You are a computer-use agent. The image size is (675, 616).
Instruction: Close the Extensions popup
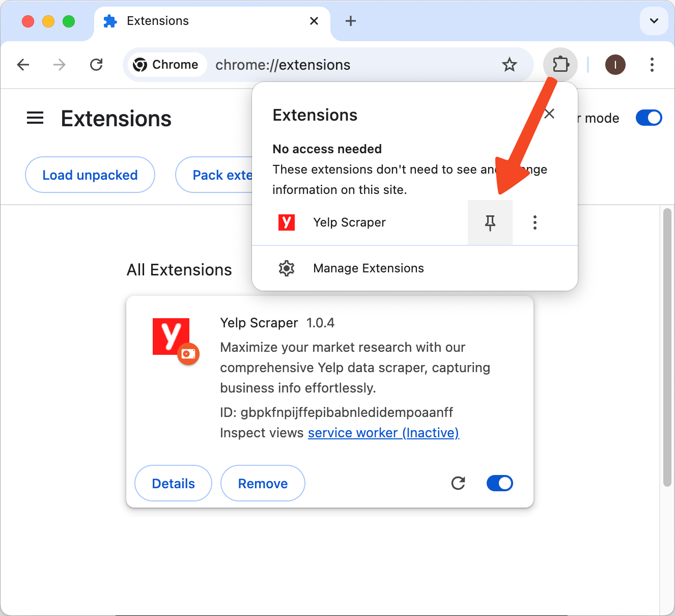click(x=549, y=114)
